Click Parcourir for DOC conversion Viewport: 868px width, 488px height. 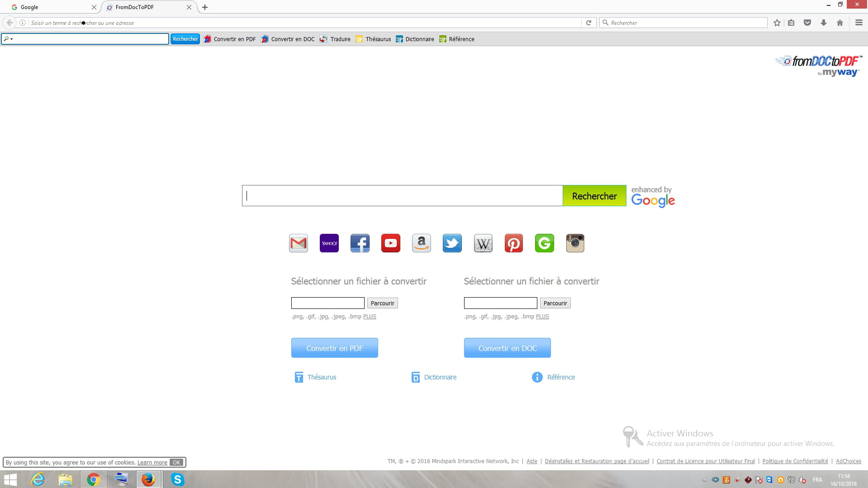point(555,303)
